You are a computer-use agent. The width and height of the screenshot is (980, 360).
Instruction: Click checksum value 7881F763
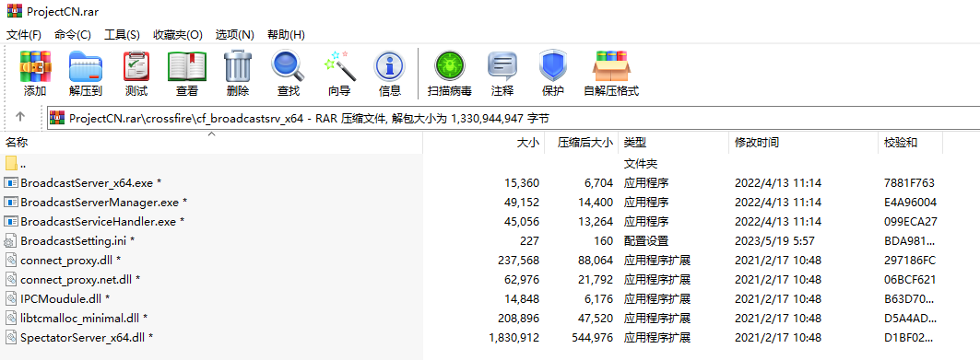[x=909, y=183]
